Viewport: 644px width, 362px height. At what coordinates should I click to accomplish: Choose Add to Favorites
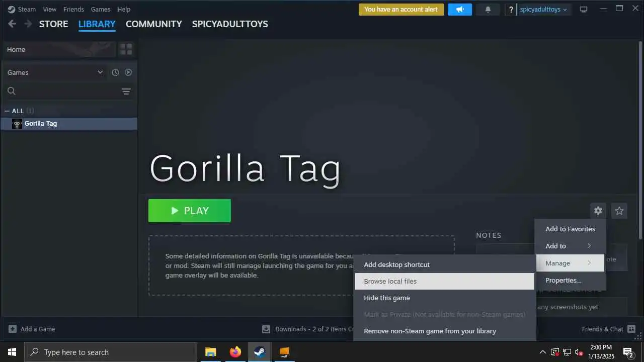point(570,229)
